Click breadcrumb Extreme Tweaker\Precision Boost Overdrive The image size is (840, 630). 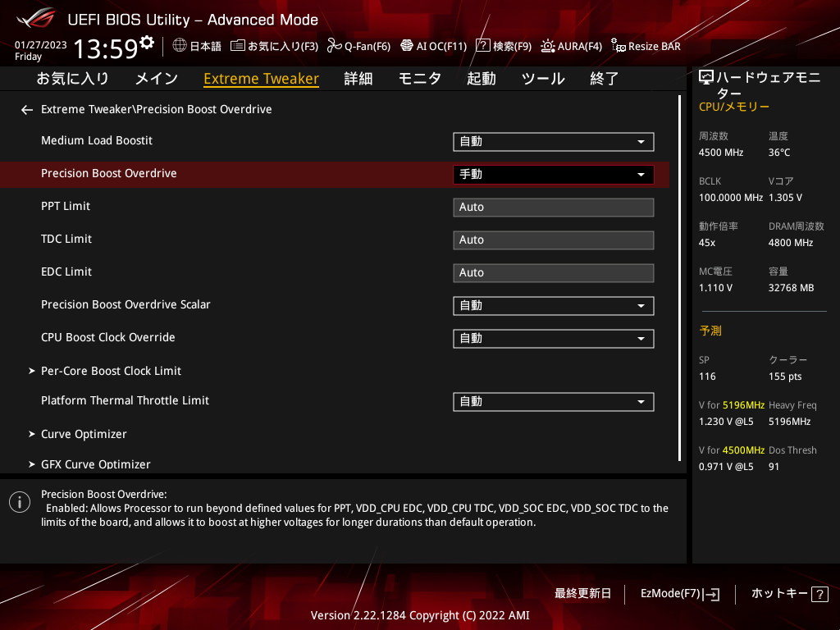pyautogui.click(x=157, y=109)
